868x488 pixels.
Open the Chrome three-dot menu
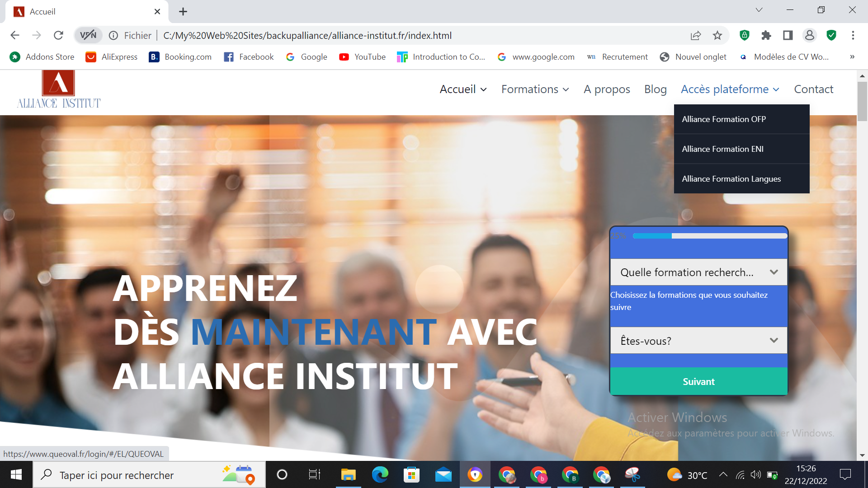click(853, 35)
